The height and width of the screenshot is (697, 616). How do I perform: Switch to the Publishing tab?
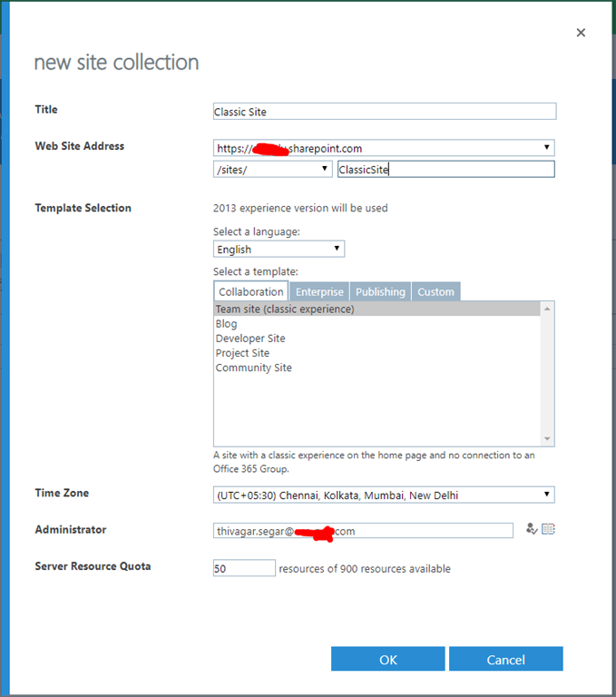[x=380, y=291]
